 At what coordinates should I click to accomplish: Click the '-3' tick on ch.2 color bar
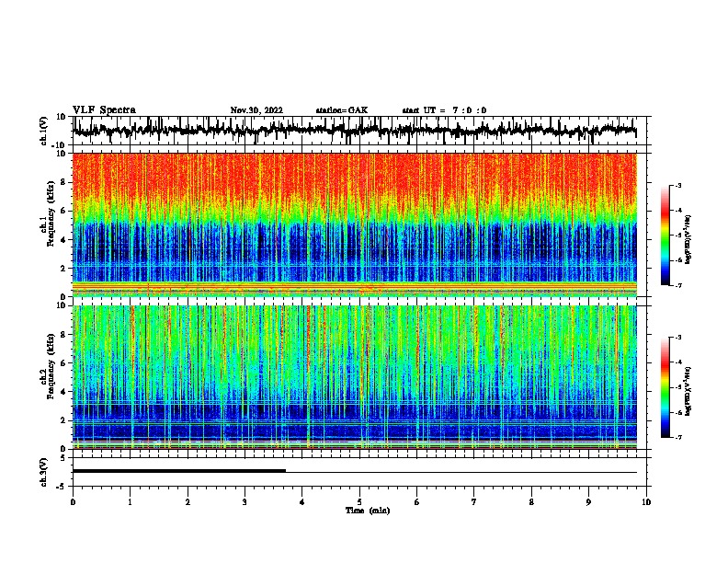[677, 338]
